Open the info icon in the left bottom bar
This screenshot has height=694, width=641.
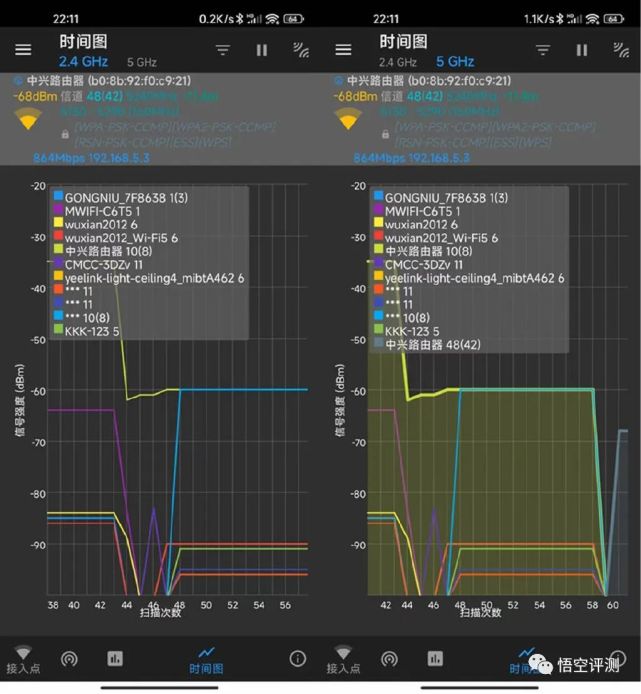coord(297,659)
